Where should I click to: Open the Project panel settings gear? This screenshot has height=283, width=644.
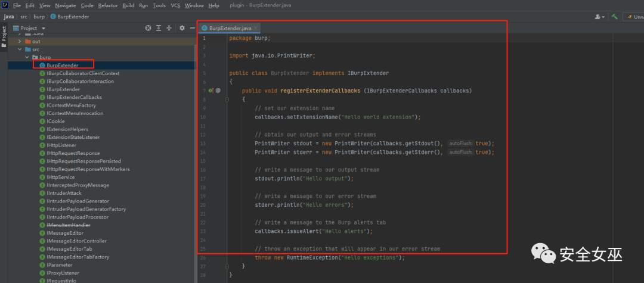[x=182, y=28]
